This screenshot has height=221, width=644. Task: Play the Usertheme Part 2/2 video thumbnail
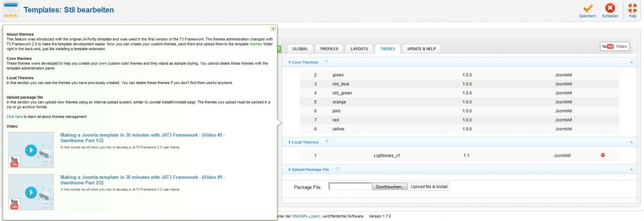click(x=31, y=192)
